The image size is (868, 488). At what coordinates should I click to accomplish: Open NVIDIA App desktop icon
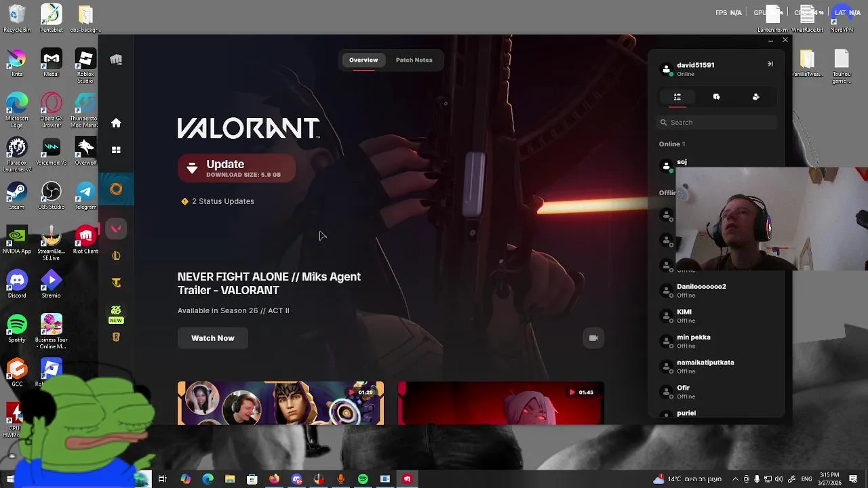(17, 241)
